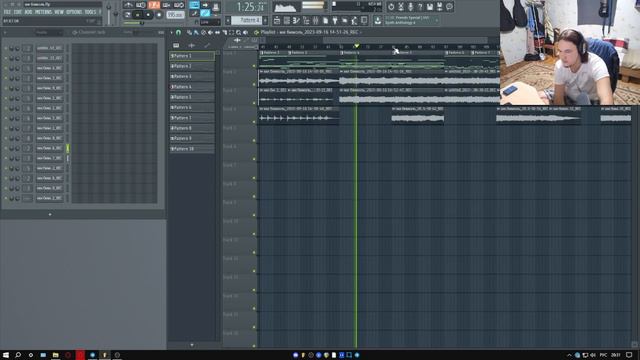Screen dimensions: 640x360
Task: Select the playlist draw pencil tool
Action: coord(189,32)
